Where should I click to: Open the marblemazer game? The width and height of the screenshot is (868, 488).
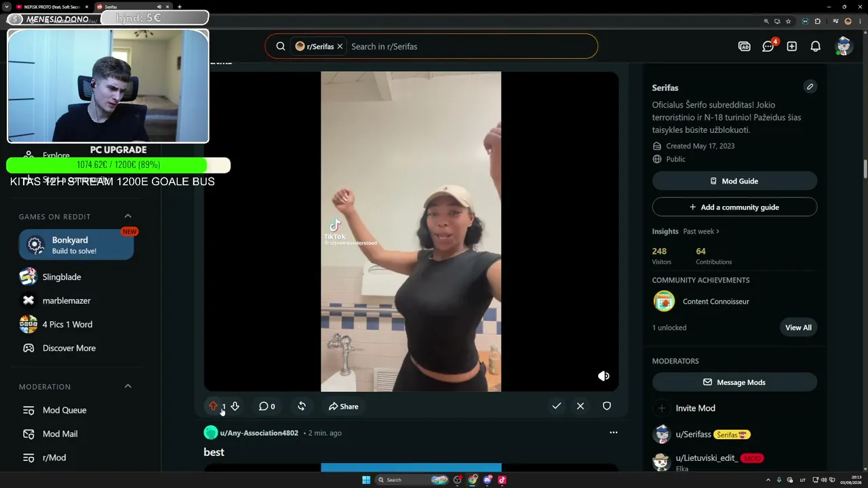pos(66,300)
